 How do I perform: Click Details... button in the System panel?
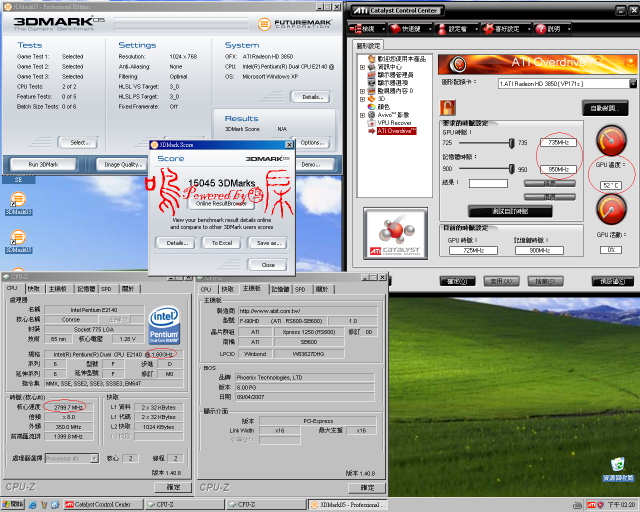click(x=311, y=97)
